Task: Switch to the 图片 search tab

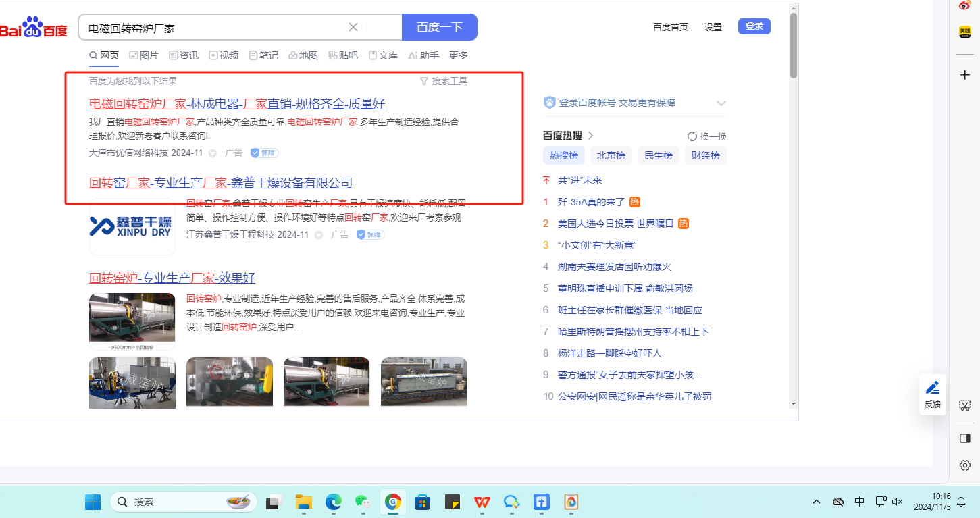Action: click(x=144, y=55)
